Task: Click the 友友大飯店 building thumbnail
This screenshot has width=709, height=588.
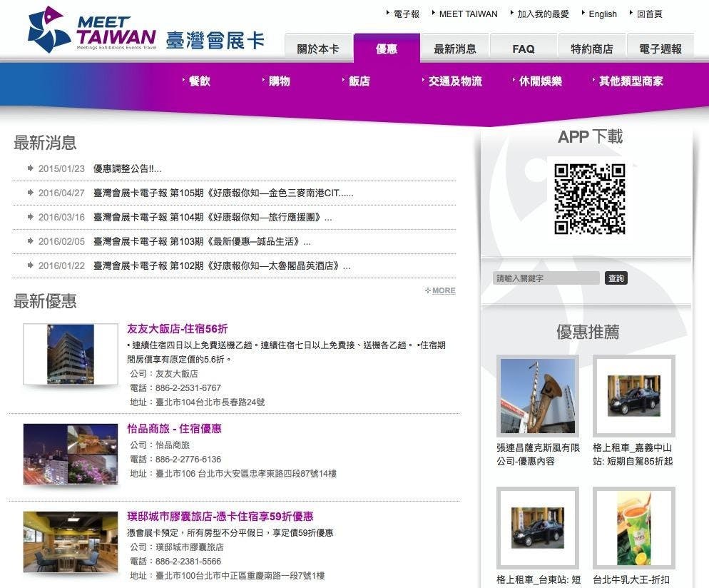Action: [71, 354]
